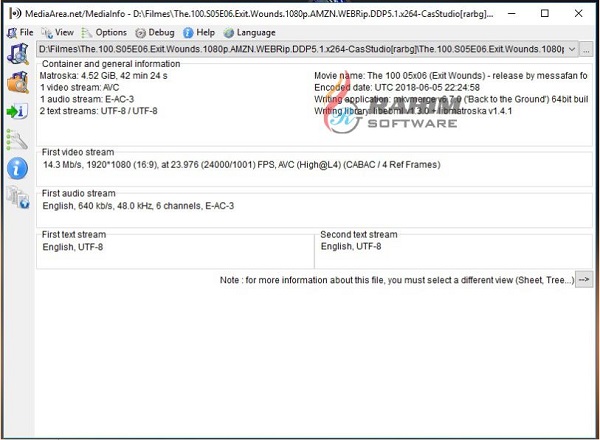Viewport: 600px width, 440px height.
Task: Click the export sidebar icon with green arrow
Action: coord(17,111)
